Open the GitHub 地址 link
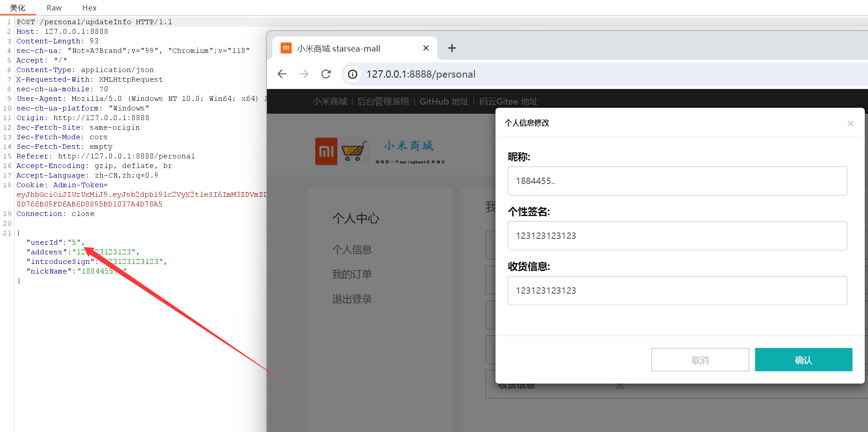 click(x=444, y=101)
